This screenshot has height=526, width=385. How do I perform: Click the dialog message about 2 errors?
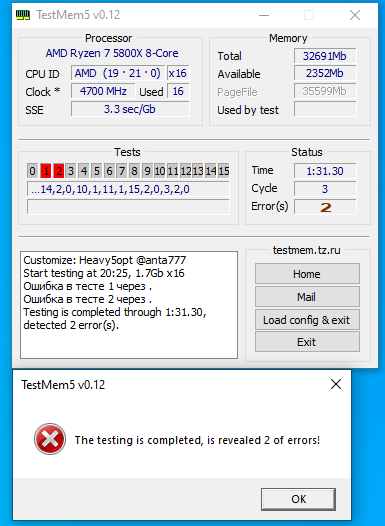197,440
